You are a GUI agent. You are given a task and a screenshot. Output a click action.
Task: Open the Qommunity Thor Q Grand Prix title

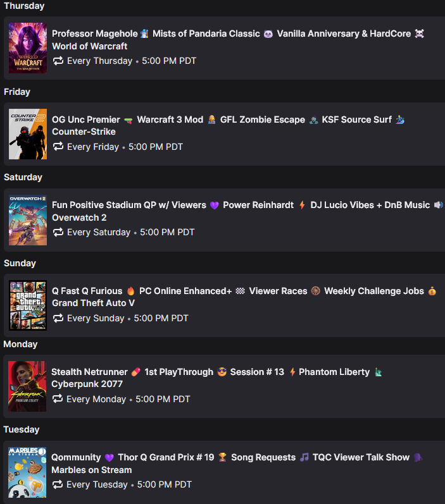(x=237, y=457)
